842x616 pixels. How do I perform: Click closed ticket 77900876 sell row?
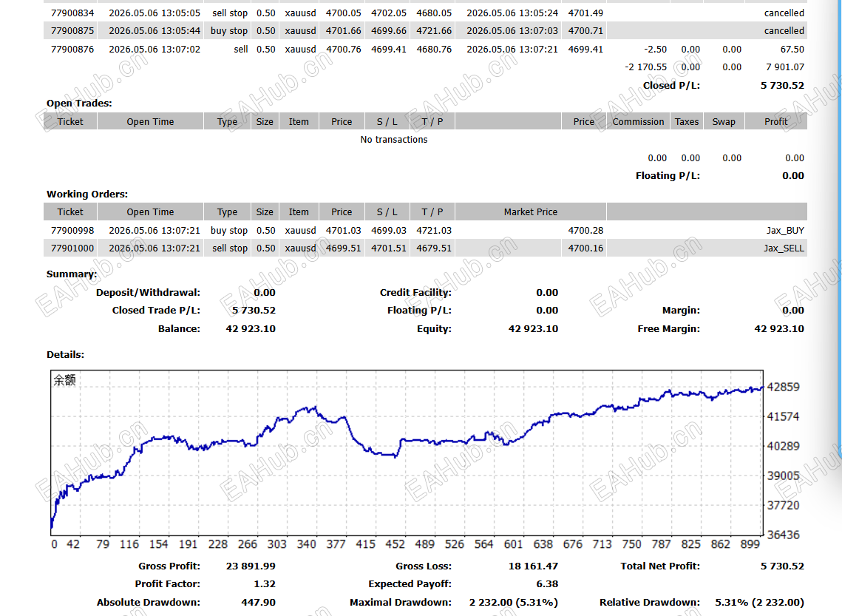425,49
